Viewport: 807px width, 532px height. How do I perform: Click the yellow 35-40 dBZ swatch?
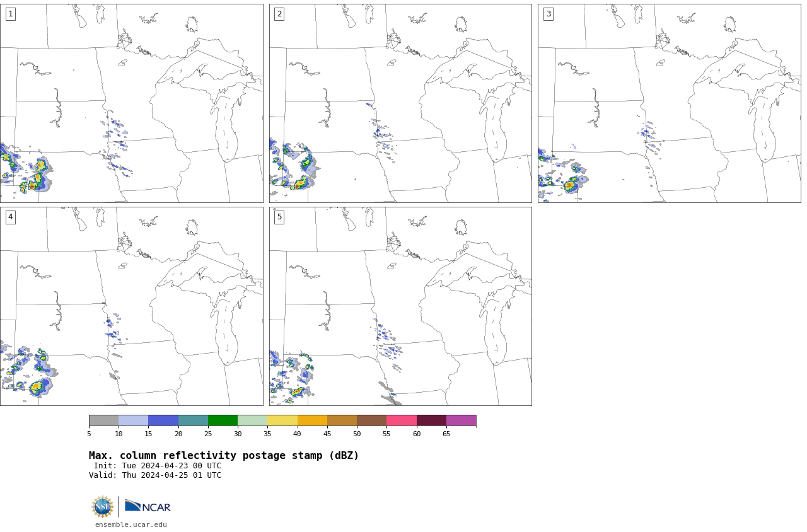282,420
